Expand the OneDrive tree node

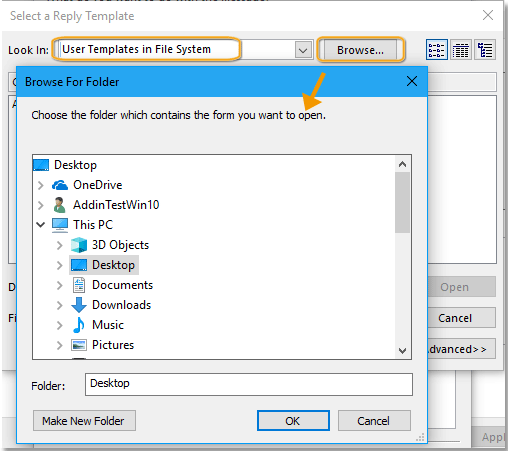pyautogui.click(x=41, y=185)
